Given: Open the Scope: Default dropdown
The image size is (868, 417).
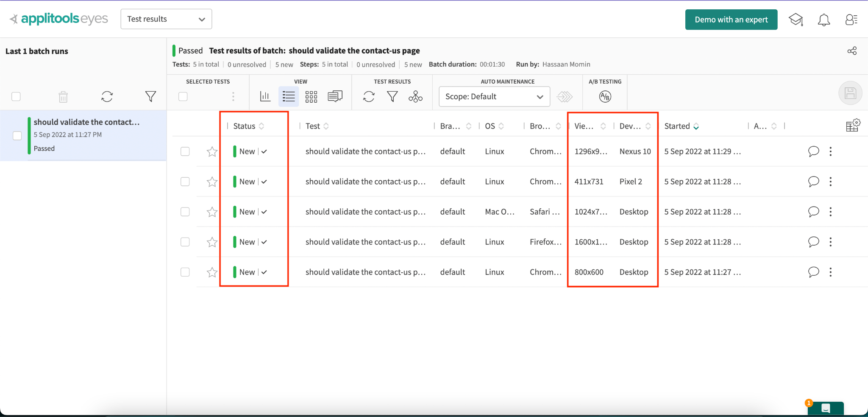Looking at the screenshot, I should (494, 97).
